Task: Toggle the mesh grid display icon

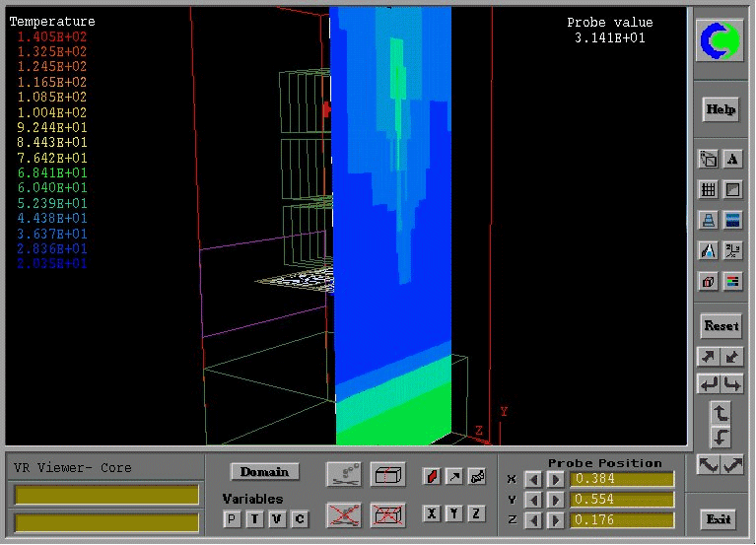Action: pyautogui.click(x=708, y=189)
